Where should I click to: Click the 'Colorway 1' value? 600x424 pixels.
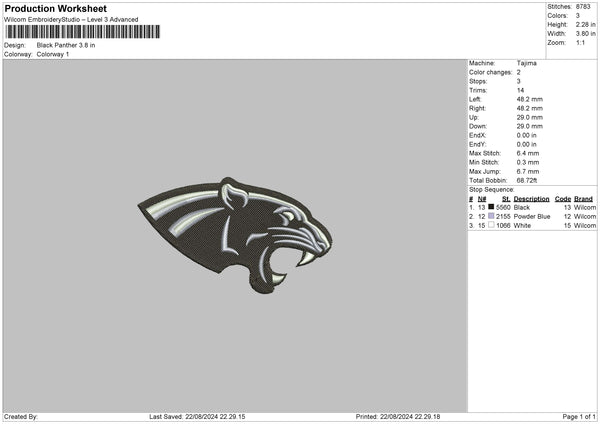[53, 54]
